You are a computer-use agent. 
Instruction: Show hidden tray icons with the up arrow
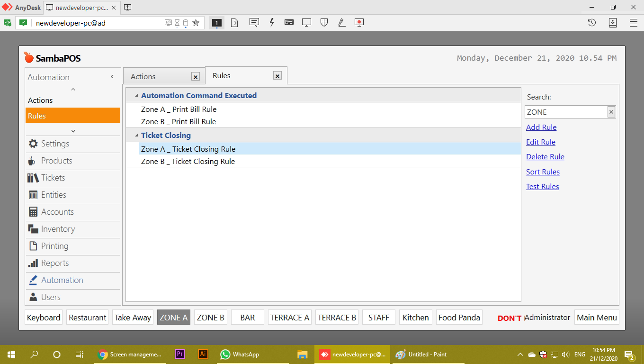tap(520, 355)
